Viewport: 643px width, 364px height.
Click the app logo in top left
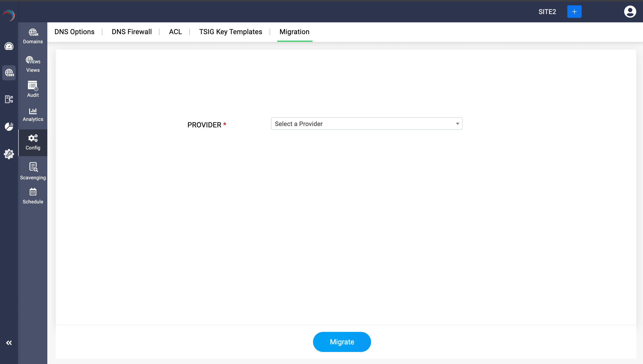pos(9,15)
